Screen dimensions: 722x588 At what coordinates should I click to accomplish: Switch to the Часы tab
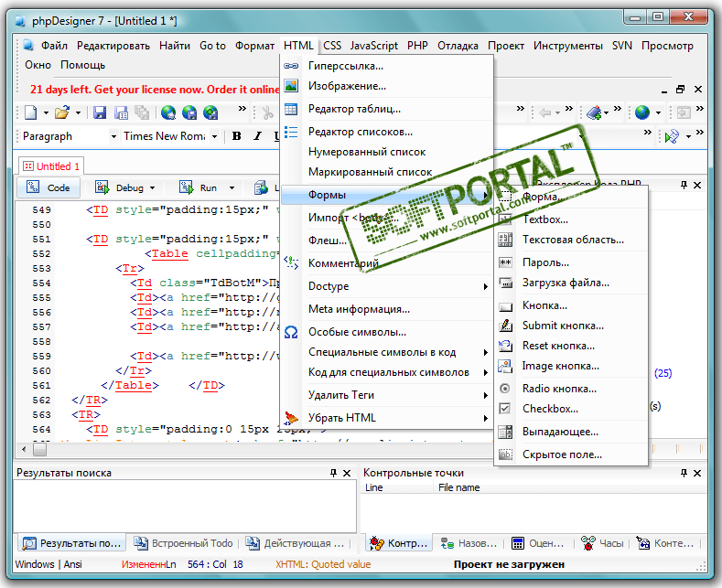(602, 543)
